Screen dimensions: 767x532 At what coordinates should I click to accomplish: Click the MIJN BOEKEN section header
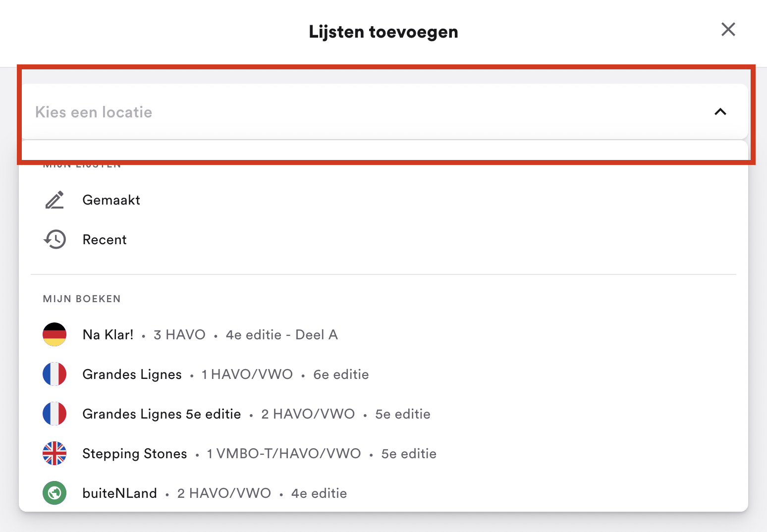tap(82, 299)
